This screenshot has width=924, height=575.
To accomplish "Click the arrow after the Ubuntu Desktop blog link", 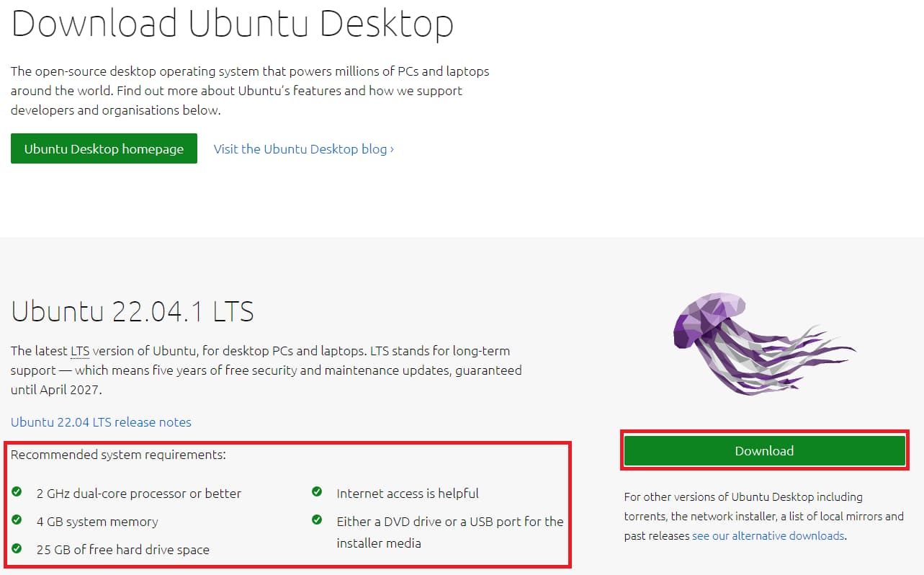I will coord(391,148).
